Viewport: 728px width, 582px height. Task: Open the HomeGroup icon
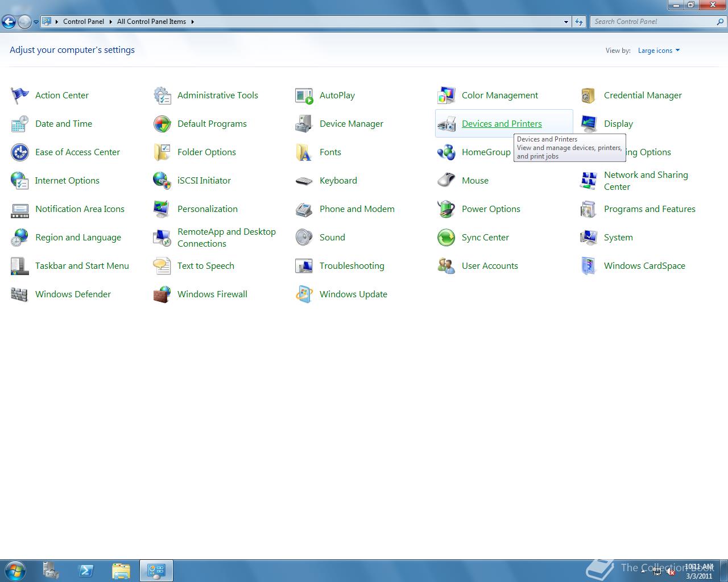click(x=446, y=152)
